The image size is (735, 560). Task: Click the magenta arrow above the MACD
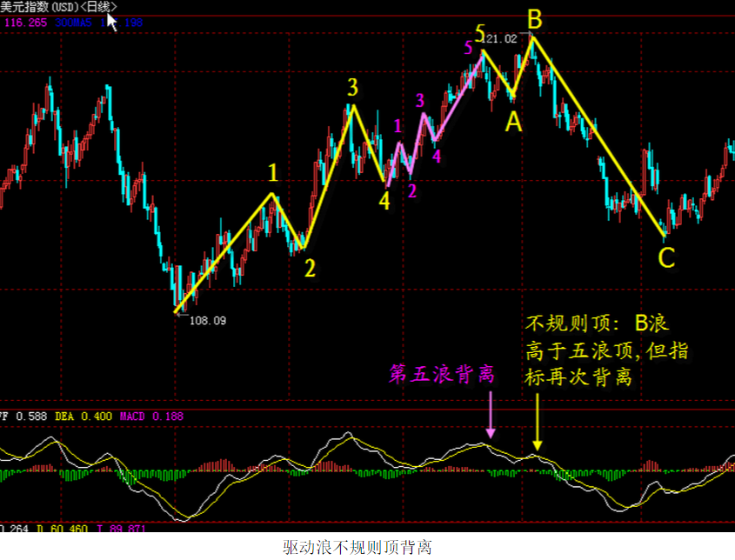(491, 415)
